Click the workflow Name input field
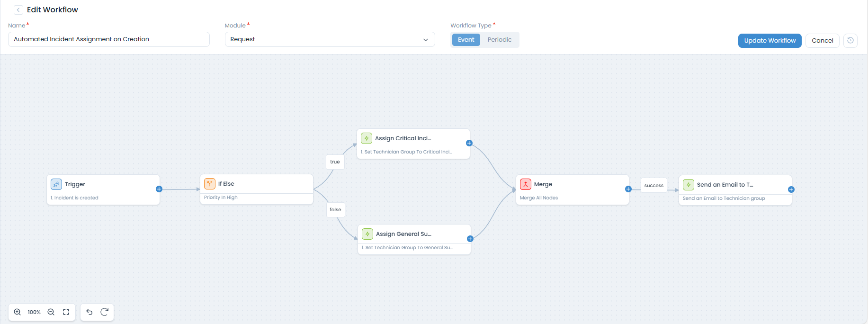This screenshot has width=868, height=324. [x=109, y=39]
